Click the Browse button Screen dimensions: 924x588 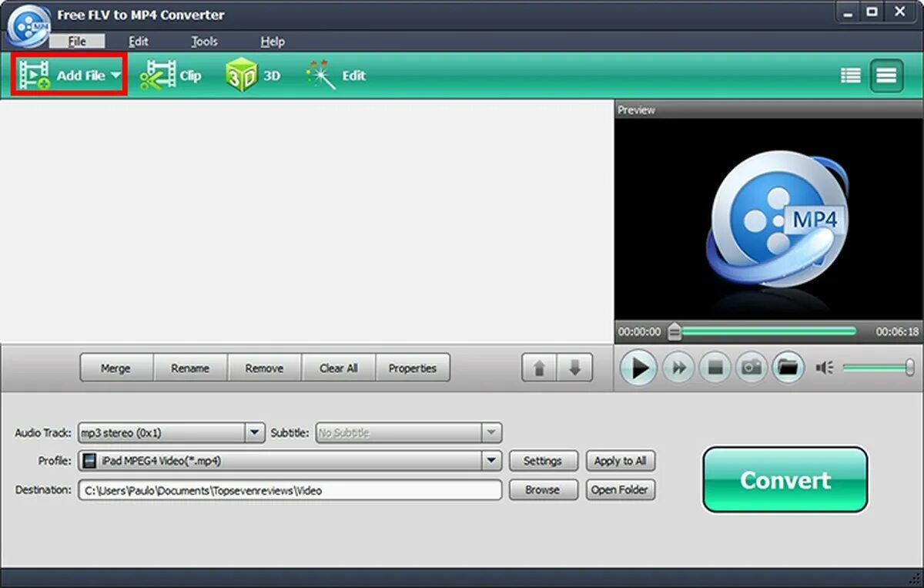(x=543, y=489)
